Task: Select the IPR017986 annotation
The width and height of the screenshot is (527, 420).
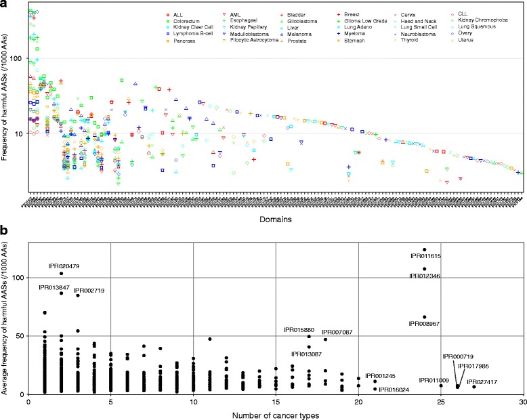Action: (473, 366)
